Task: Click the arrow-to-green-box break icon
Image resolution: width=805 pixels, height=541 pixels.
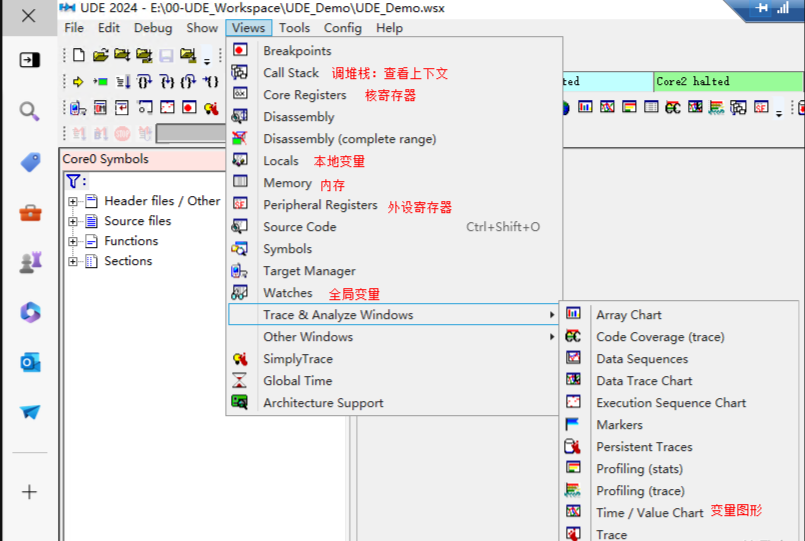Action: coord(100,81)
